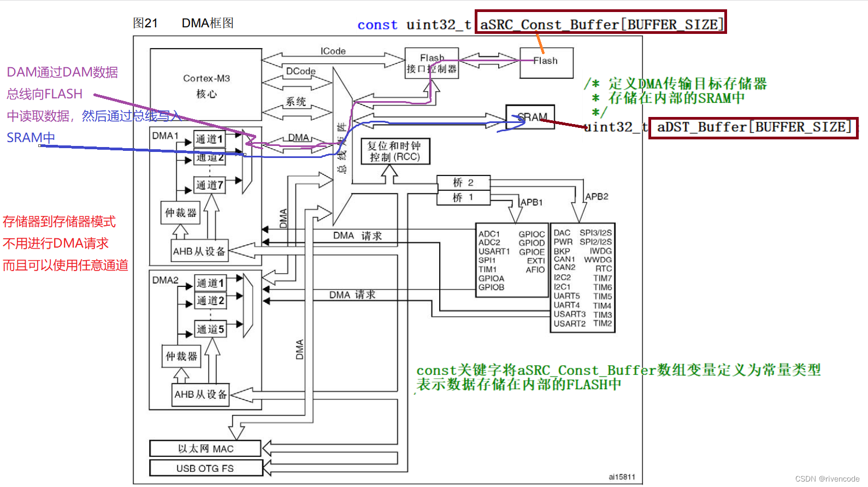The height and width of the screenshot is (487, 868).
Task: Click 'ADC1' in the APB1 peripheral list
Action: click(489, 234)
